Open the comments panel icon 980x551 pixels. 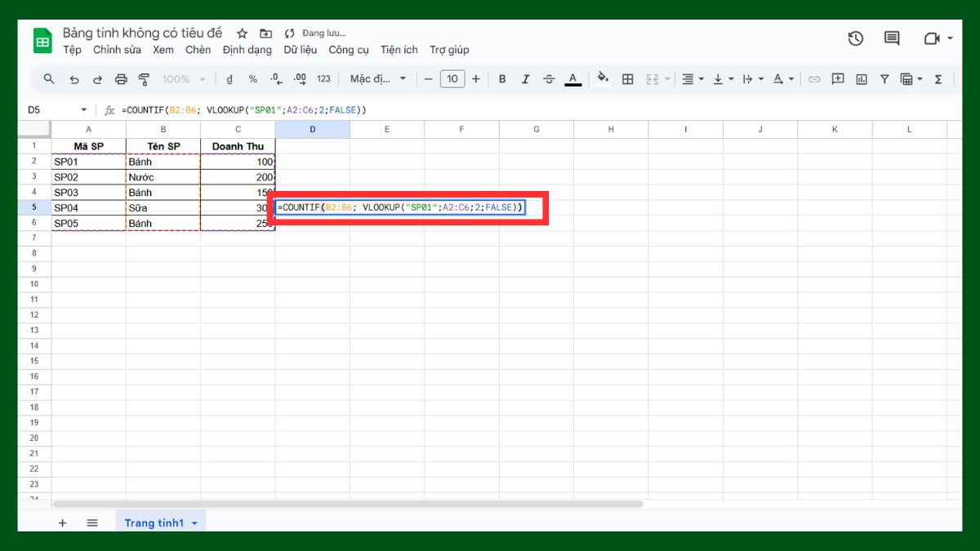click(x=892, y=38)
